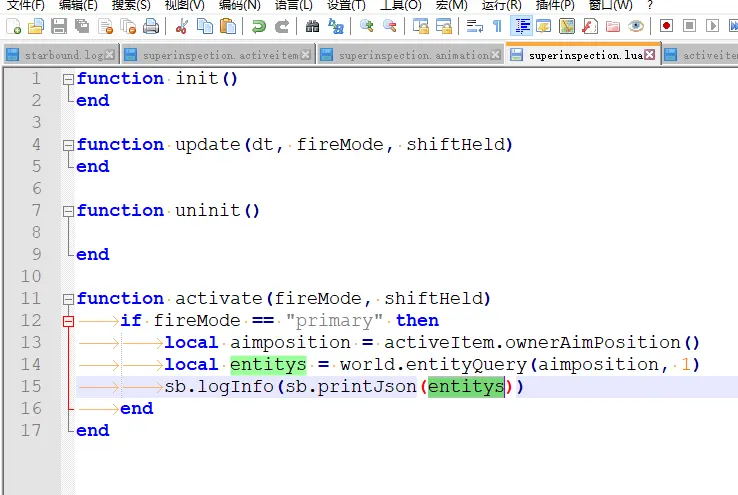Open the 编辑(E) menu
This screenshot has width=738, height=495.
pyautogui.click(x=78, y=5)
